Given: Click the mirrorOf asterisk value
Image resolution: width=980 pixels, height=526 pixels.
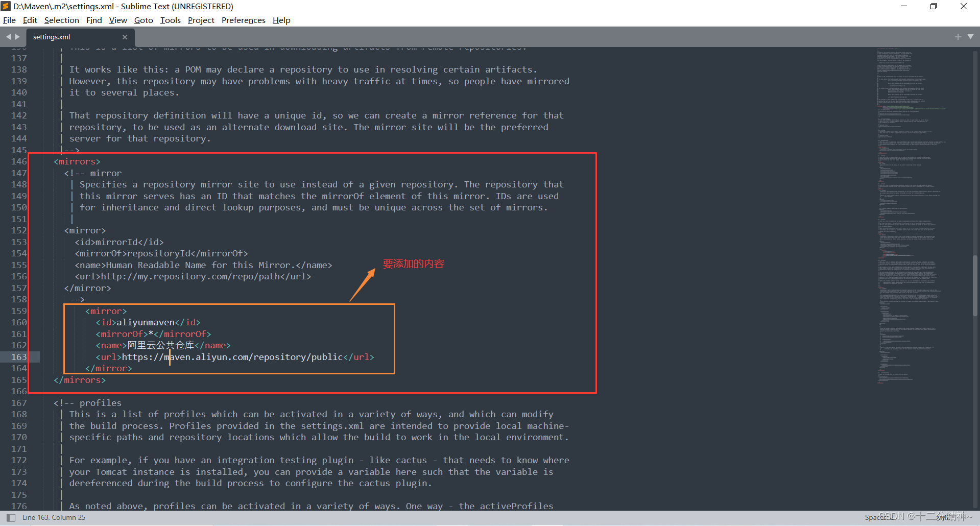Looking at the screenshot, I should 151,334.
